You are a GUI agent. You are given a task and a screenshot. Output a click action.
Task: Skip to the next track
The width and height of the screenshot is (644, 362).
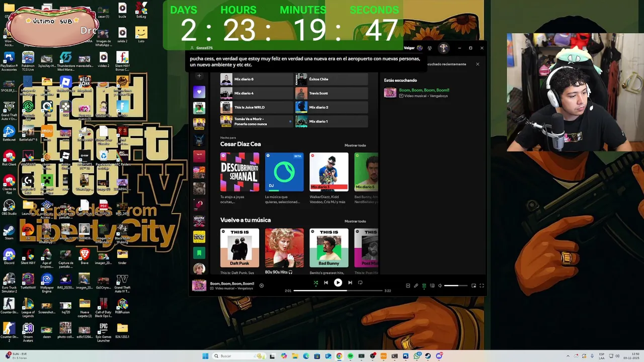(350, 283)
